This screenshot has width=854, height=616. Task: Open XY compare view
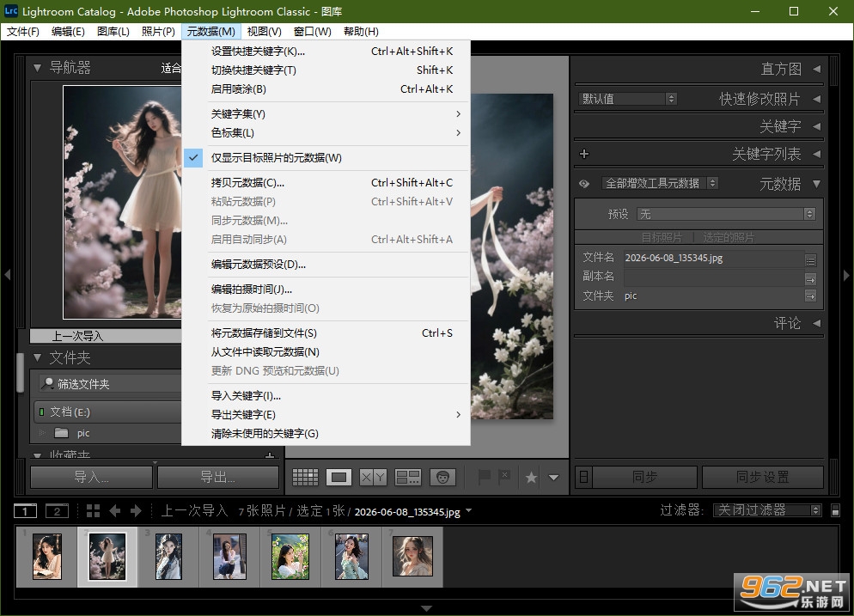(x=373, y=478)
